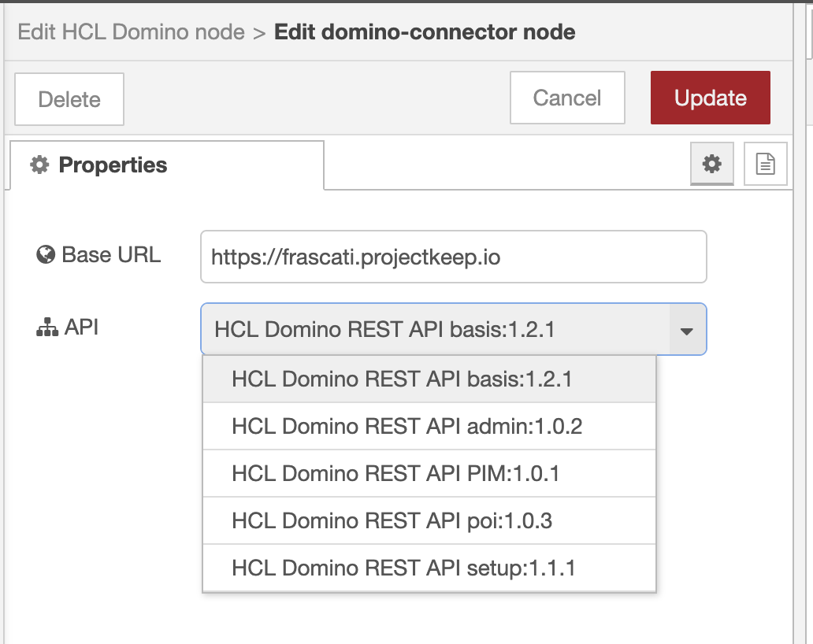Click the API field label

pos(68,328)
